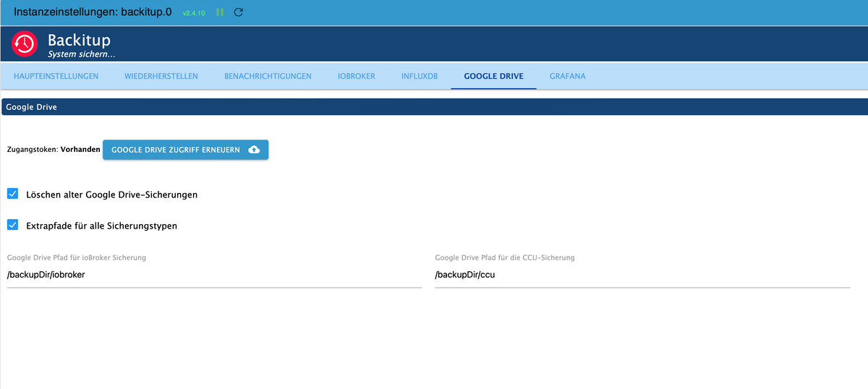Click 'Google Drive Pfad für ioBroker Sicherung' label
The width and height of the screenshot is (868, 389).
tap(77, 257)
